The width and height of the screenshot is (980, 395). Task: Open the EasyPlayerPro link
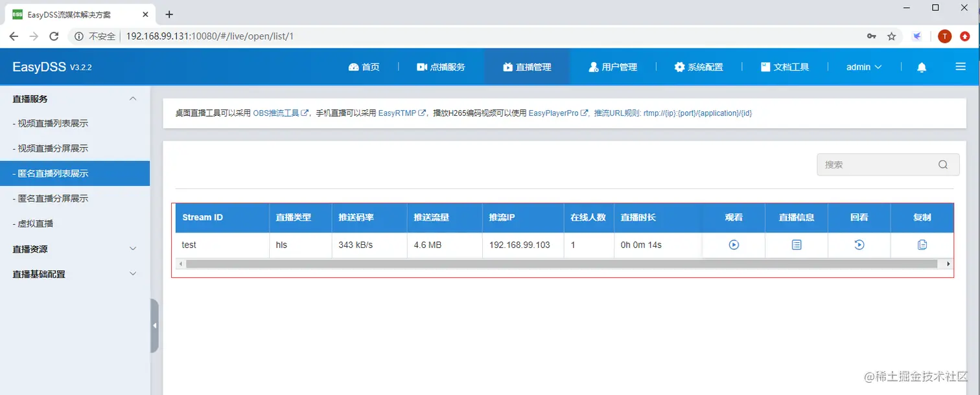[x=558, y=113]
